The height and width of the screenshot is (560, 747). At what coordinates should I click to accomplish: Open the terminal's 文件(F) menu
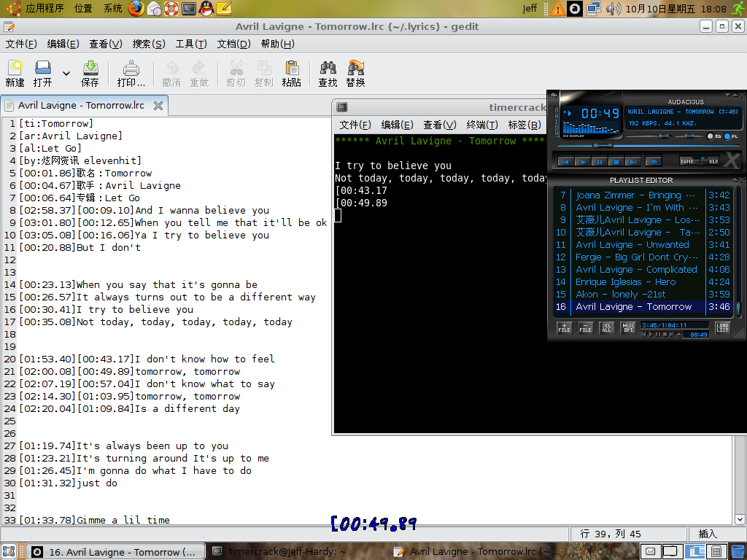pyautogui.click(x=355, y=125)
